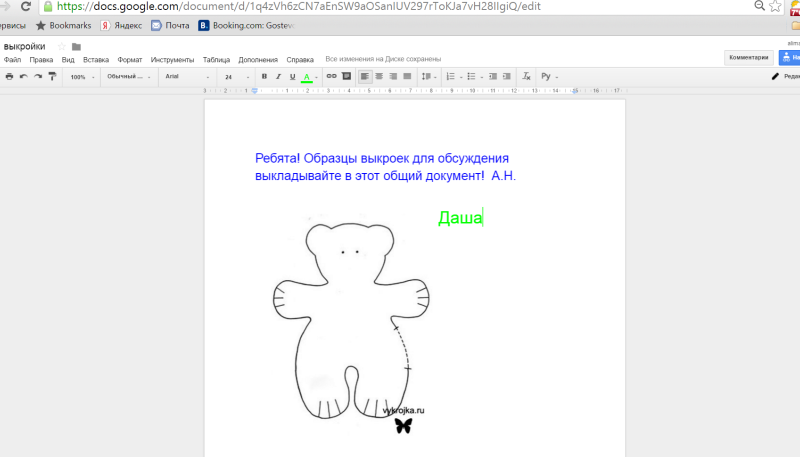Star the document next to its title
This screenshot has width=800, height=457.
[x=61, y=46]
